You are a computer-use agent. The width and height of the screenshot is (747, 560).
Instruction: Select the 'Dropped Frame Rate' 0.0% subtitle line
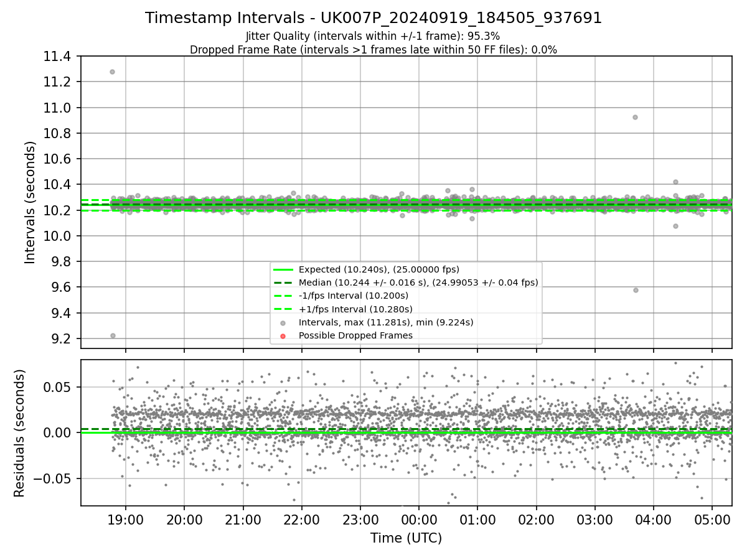click(374, 50)
